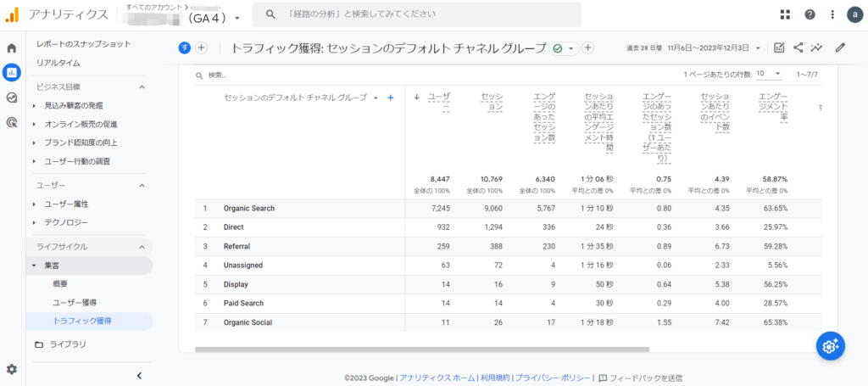Image resolution: width=868 pixels, height=386 pixels.
Task: Click the add comparison plus button
Action: coord(202,48)
